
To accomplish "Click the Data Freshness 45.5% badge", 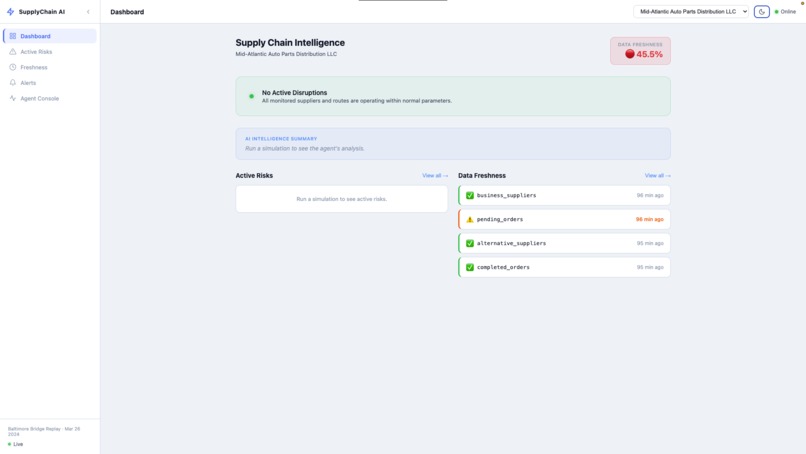I will coord(640,50).
